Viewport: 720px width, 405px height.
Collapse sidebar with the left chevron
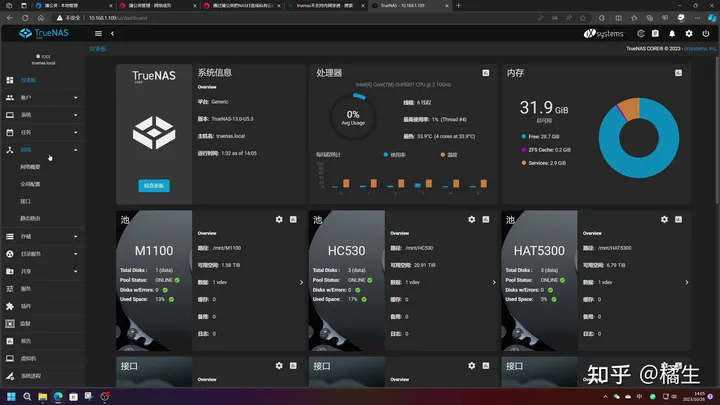click(x=112, y=34)
